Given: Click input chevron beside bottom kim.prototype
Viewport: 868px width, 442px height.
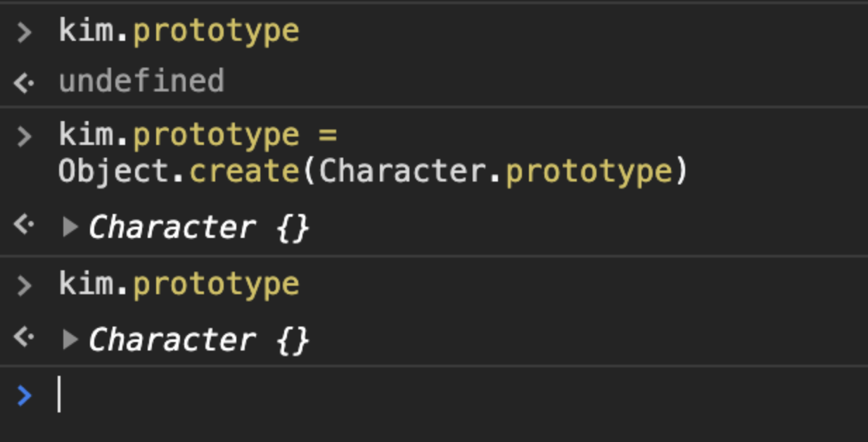Looking at the screenshot, I should [x=25, y=285].
